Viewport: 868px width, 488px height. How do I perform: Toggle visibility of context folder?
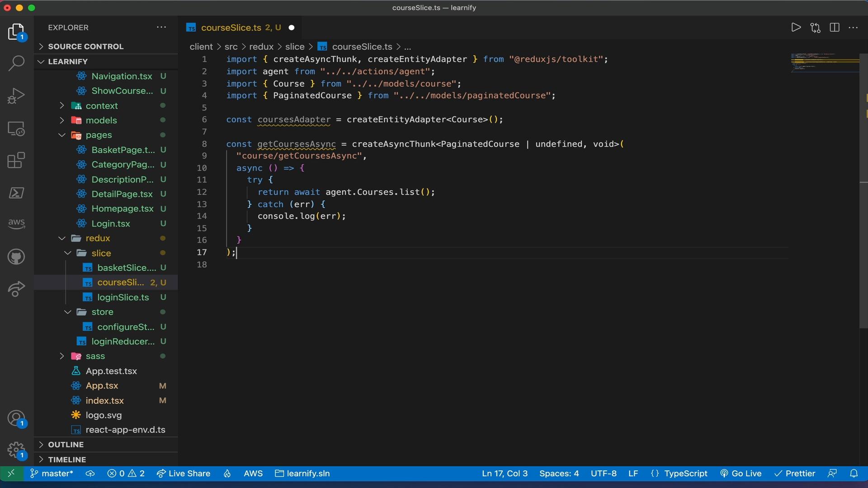(x=62, y=106)
